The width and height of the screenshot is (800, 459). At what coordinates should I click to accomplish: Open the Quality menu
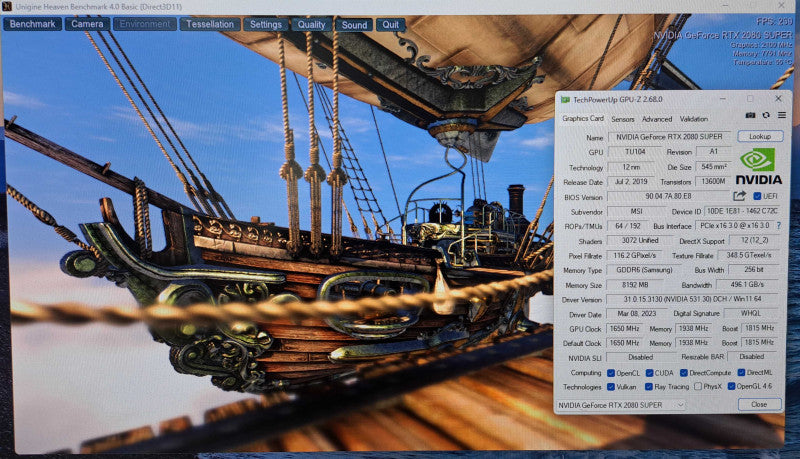coord(311,24)
